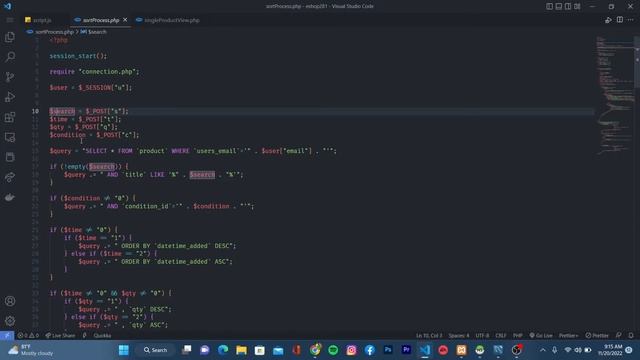Click Ln 10, Col 3 cursor position indicator

click(429, 336)
